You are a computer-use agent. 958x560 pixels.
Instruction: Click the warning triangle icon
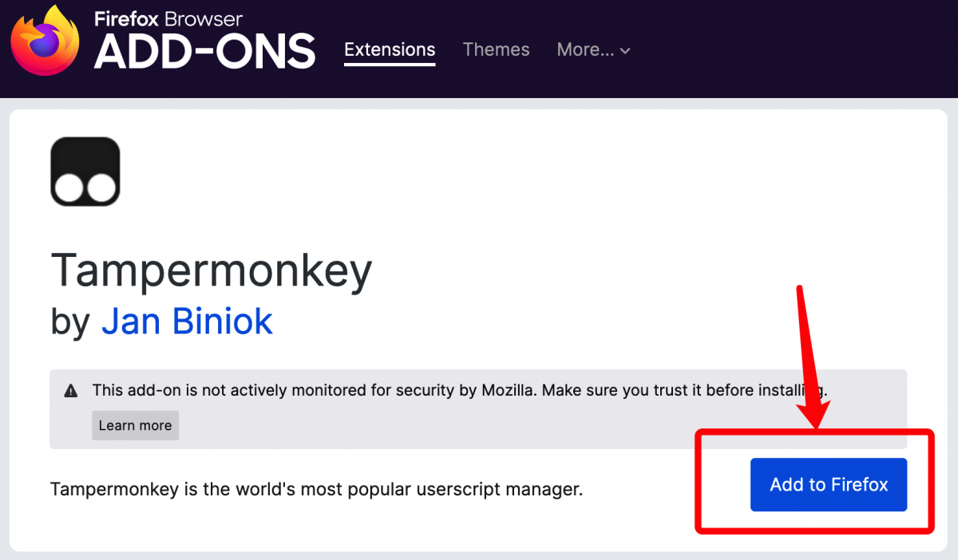point(71,391)
